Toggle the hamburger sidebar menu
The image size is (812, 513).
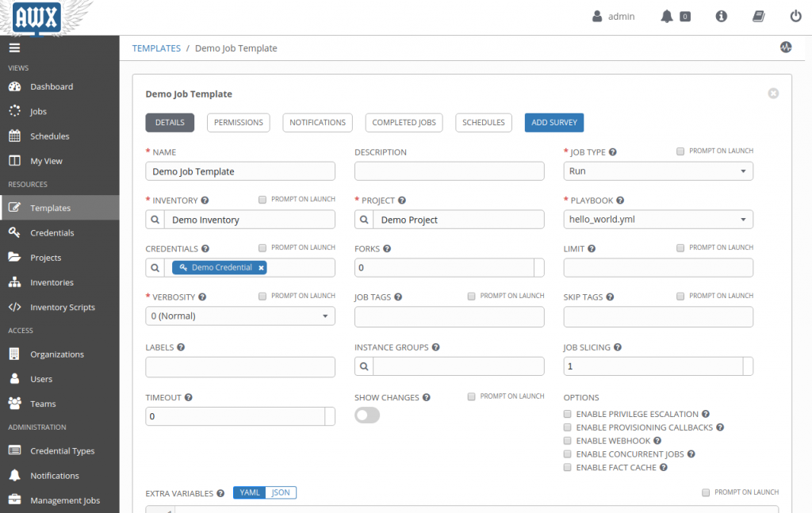click(x=14, y=48)
